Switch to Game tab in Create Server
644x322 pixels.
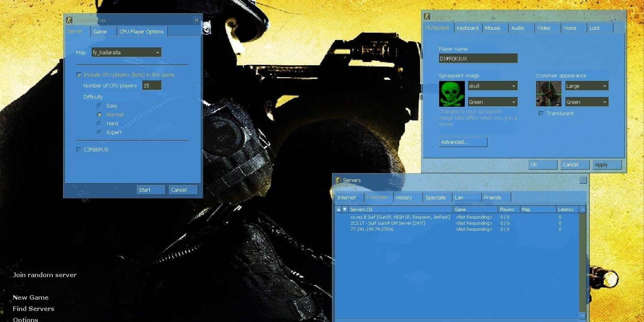click(x=103, y=32)
